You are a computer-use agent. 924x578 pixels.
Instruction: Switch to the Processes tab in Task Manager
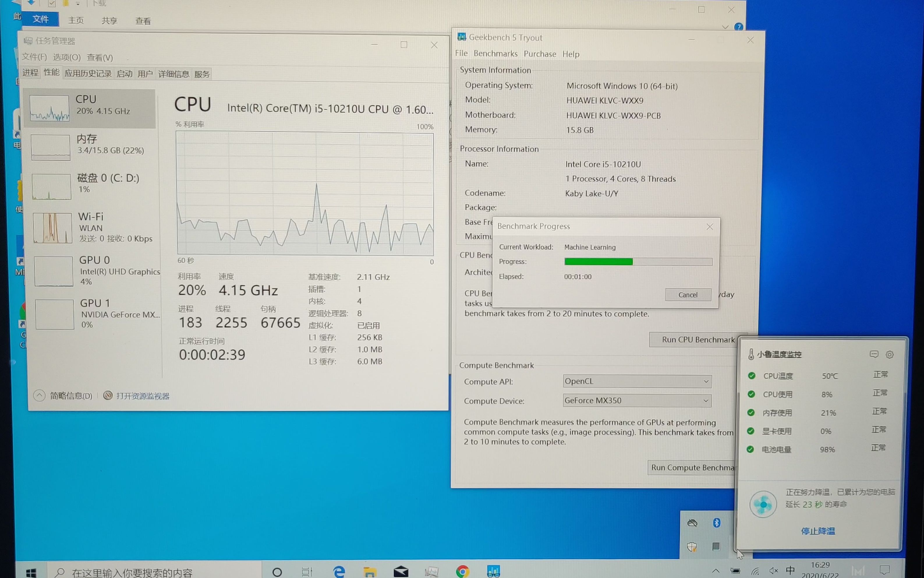(30, 73)
